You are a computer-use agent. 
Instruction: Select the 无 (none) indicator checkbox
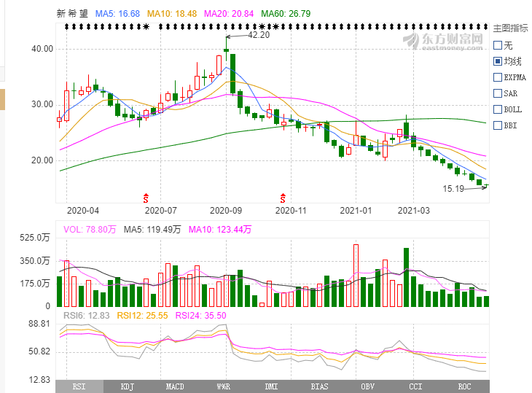click(498, 45)
